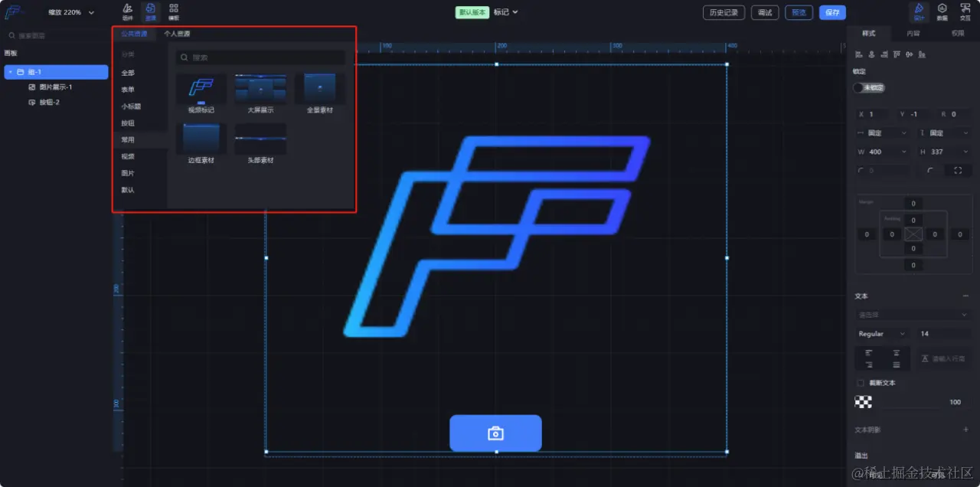The height and width of the screenshot is (487, 980).
Task: Select the 图片 category
Action: (x=128, y=173)
